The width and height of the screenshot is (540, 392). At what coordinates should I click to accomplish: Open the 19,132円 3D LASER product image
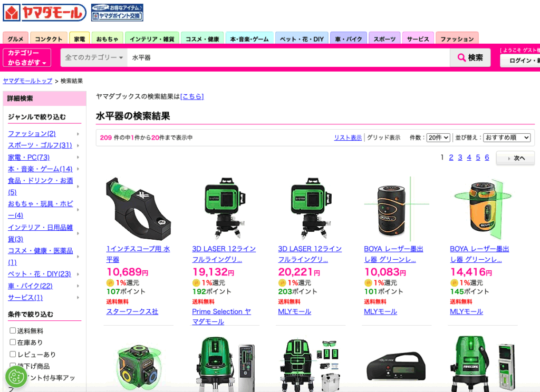(x=224, y=209)
